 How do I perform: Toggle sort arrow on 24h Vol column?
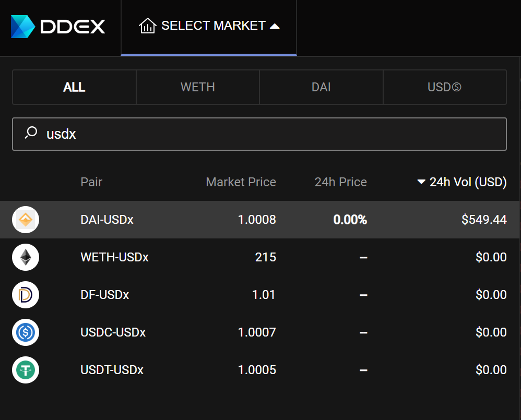(421, 182)
